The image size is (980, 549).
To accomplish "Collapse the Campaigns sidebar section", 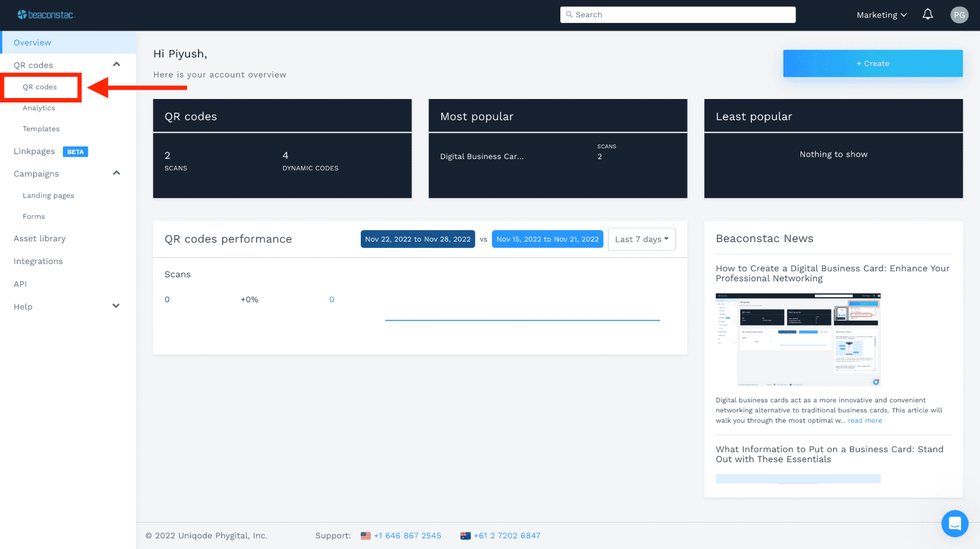I will pos(116,173).
